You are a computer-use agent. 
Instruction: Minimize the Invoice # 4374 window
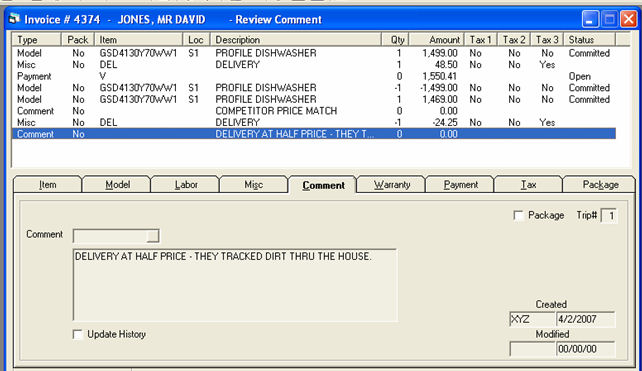[590, 19]
